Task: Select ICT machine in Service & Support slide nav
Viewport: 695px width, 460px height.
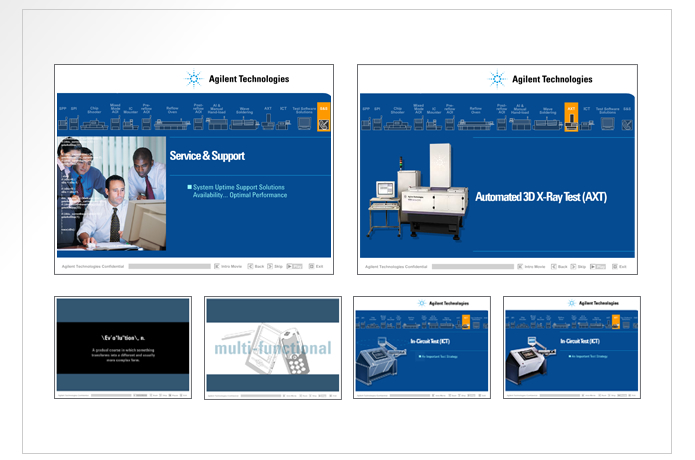Action: click(x=283, y=119)
